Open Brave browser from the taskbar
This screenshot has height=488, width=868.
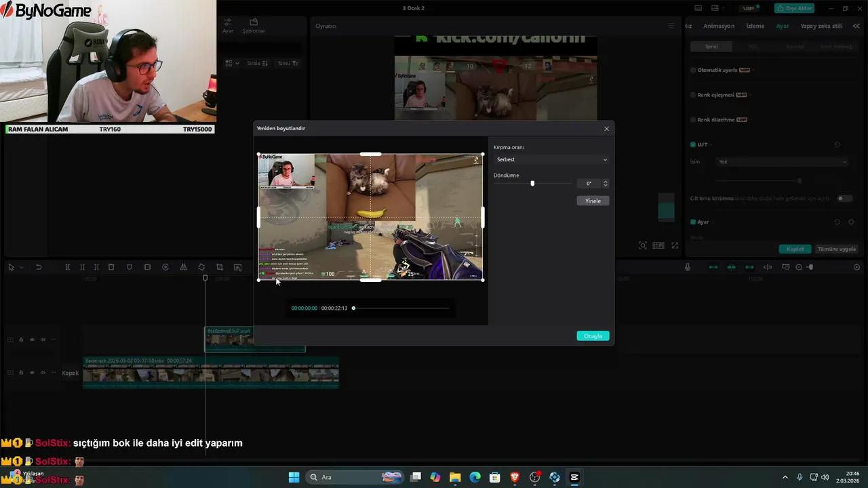[x=515, y=477]
